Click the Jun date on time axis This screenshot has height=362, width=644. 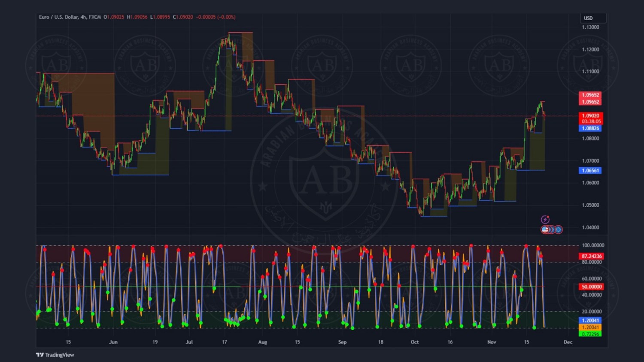point(113,342)
